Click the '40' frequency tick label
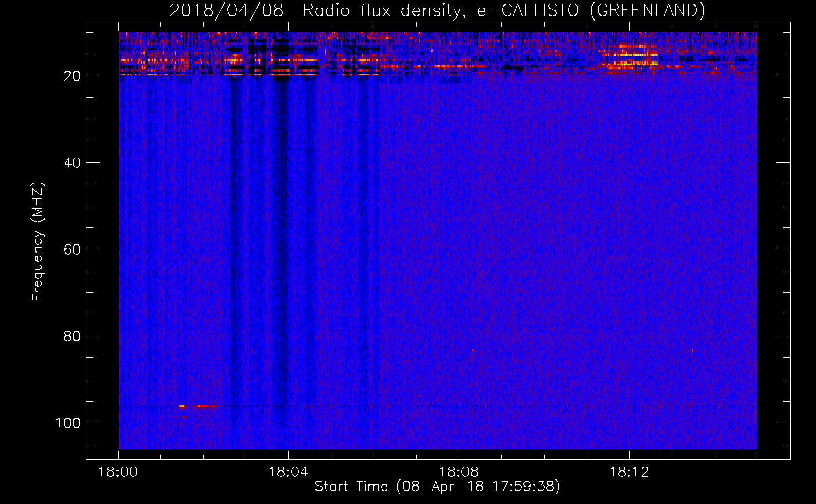 pyautogui.click(x=72, y=163)
